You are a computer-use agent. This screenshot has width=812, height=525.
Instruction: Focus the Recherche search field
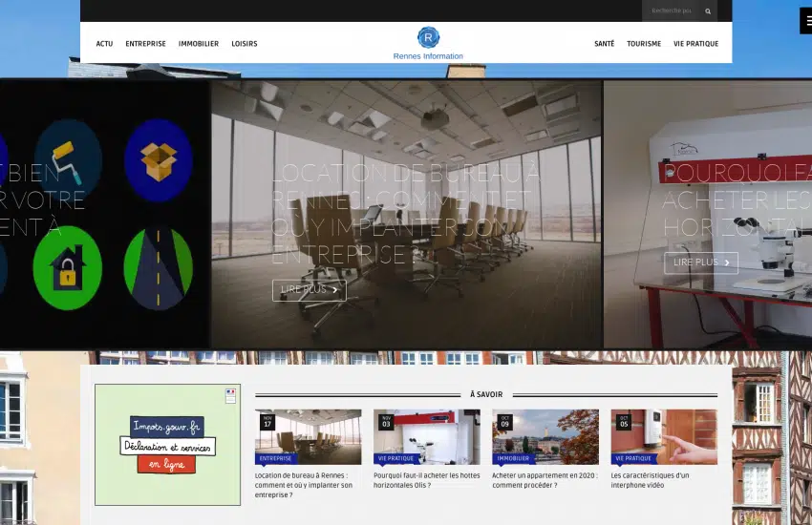671,10
